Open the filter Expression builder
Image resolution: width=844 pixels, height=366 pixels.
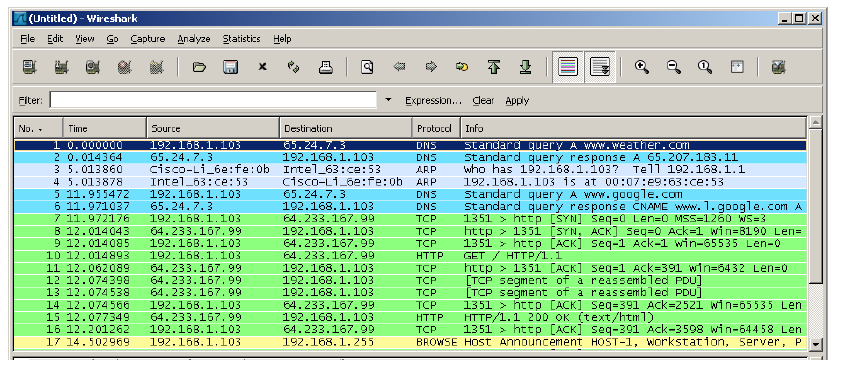point(433,101)
